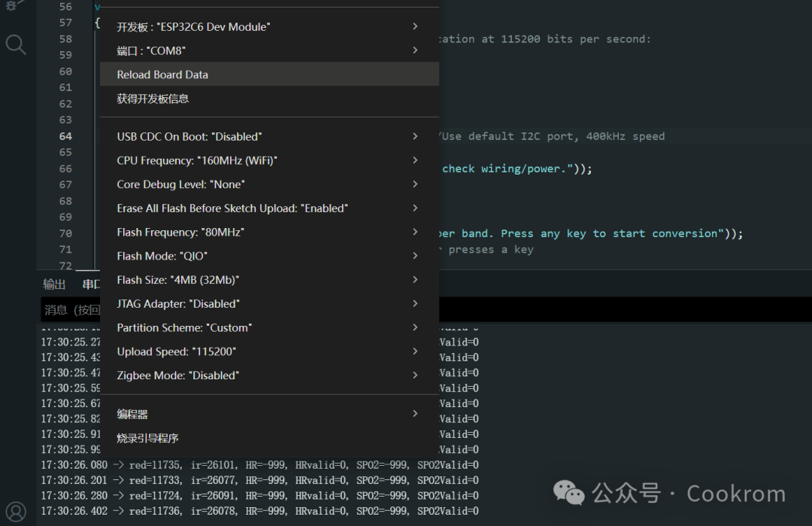The image size is (812, 526).
Task: Select line number 64 in editor gutter
Action: pyautogui.click(x=65, y=136)
